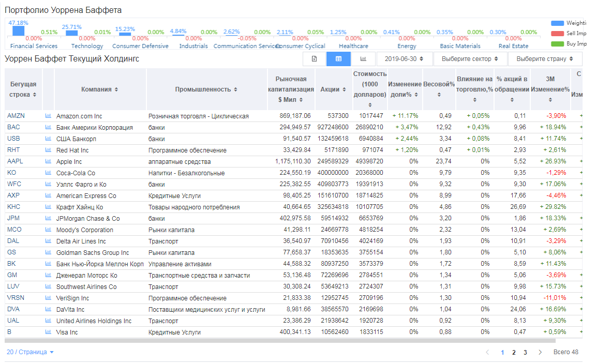Open the Выберите страну dropdown

click(x=544, y=59)
